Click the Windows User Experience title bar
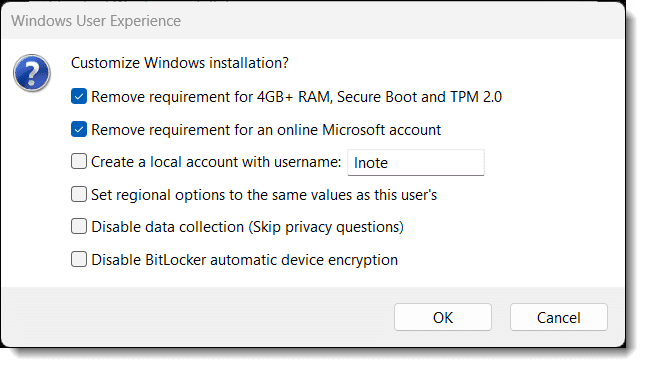This screenshot has width=646, height=368. click(x=313, y=21)
